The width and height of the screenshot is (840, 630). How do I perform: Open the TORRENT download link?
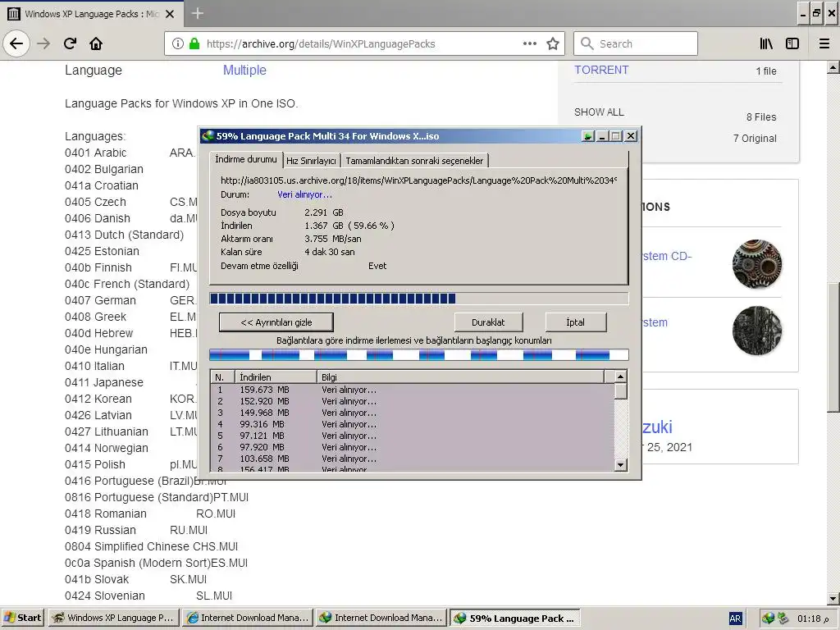(x=601, y=71)
